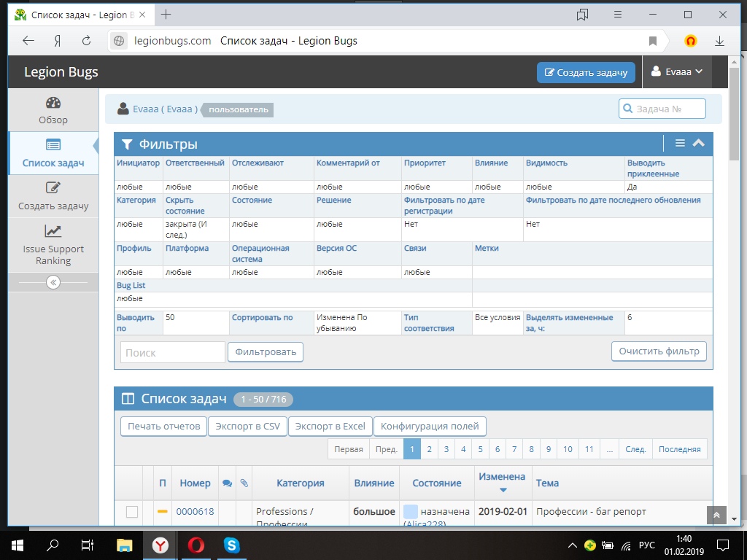Open the Обзор dashboard icon
Screen dimensions: 747x560
[53, 103]
